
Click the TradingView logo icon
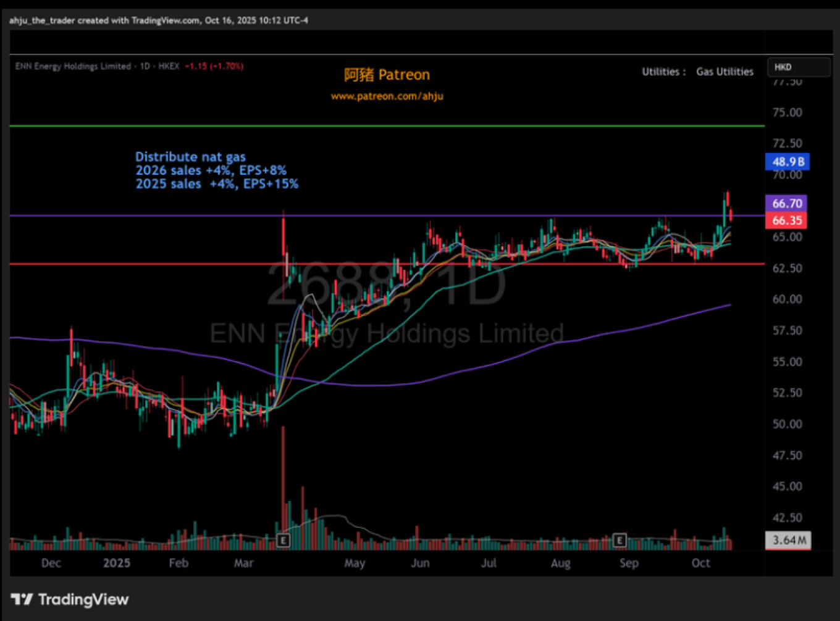point(22,599)
